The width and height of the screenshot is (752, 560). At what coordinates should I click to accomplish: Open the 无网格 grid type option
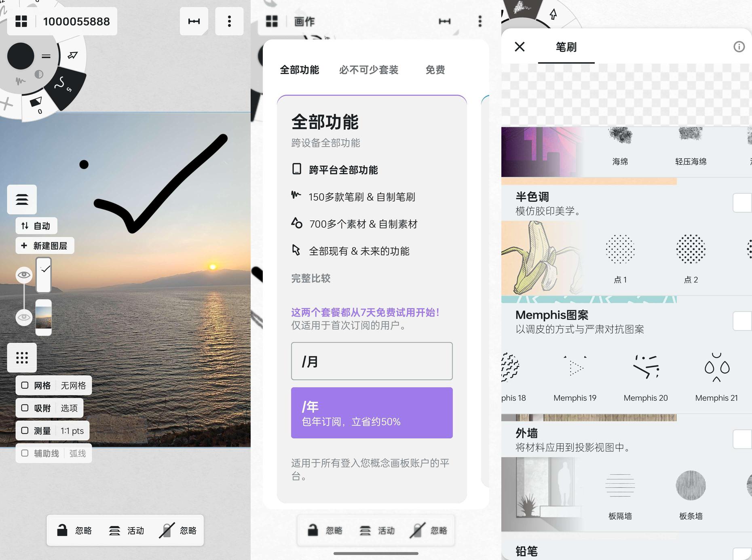pos(73,385)
